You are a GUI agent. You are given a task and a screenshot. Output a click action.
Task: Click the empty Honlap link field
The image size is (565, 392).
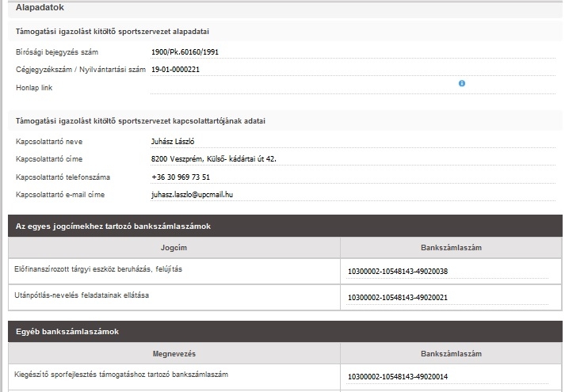301,87
